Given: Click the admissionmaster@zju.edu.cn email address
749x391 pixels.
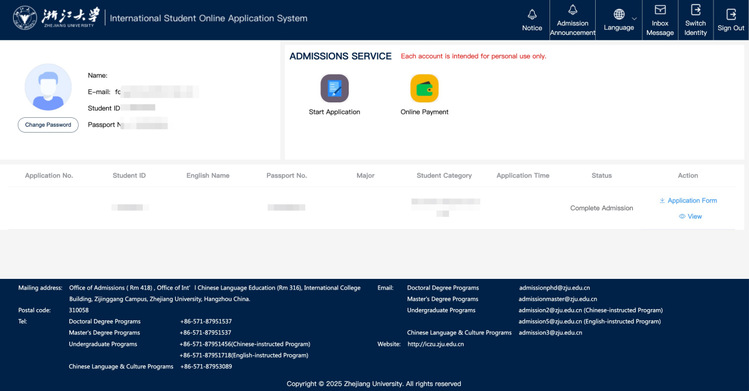Looking at the screenshot, I should [x=557, y=299].
